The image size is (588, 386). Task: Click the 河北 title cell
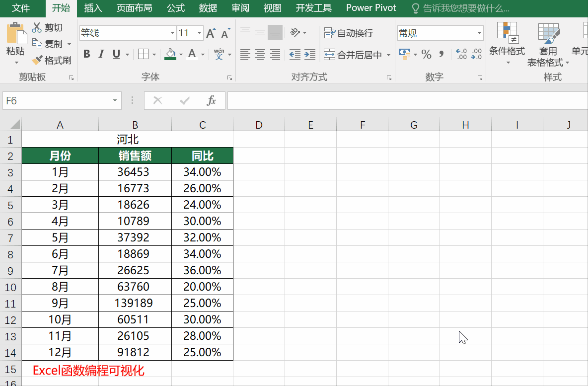pyautogui.click(x=128, y=140)
